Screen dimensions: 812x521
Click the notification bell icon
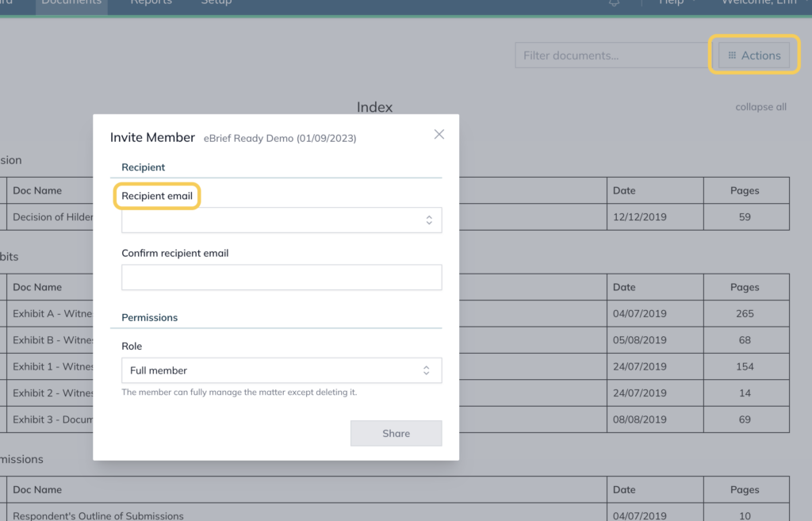615,3
